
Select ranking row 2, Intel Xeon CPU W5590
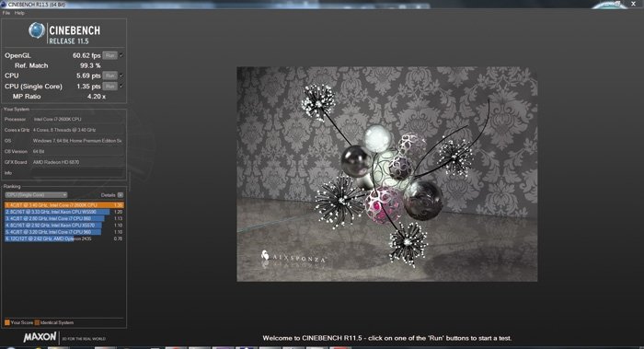point(64,212)
